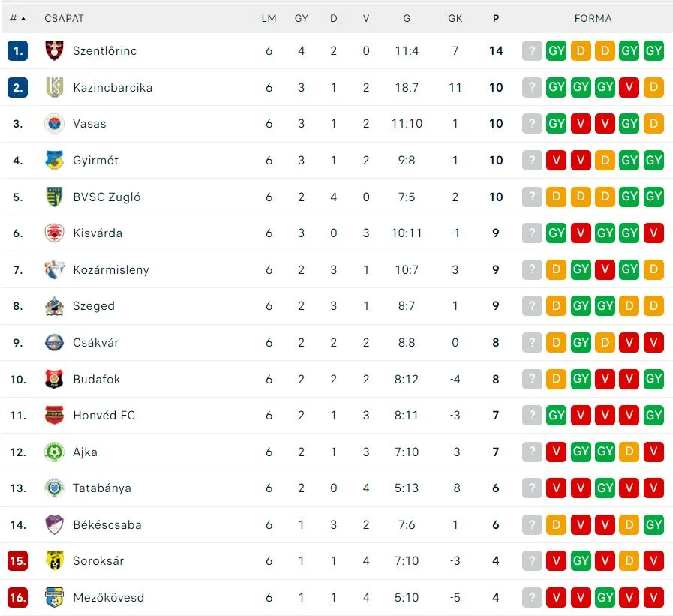Click the red rank 16 position badge
The height and width of the screenshot is (616, 673).
pyautogui.click(x=17, y=597)
